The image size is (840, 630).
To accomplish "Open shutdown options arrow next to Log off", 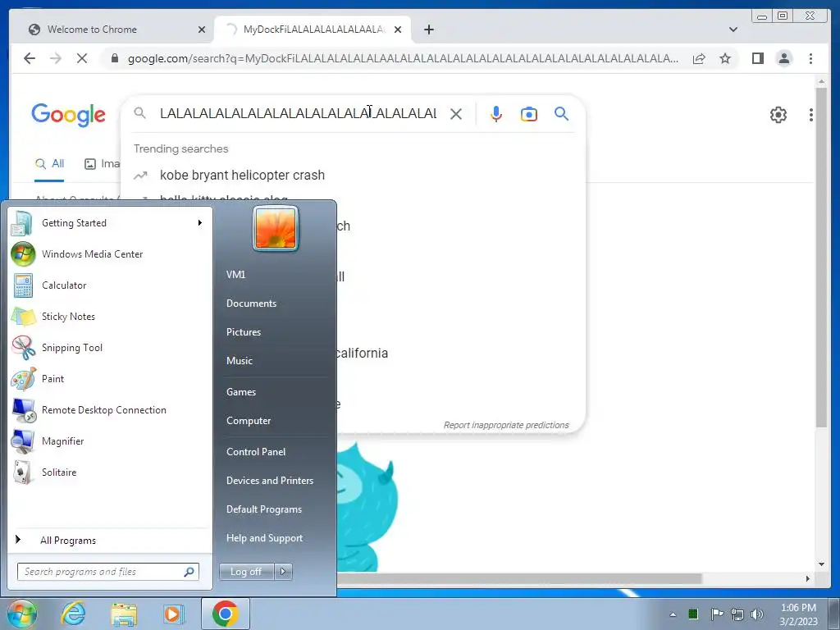I will coord(283,572).
